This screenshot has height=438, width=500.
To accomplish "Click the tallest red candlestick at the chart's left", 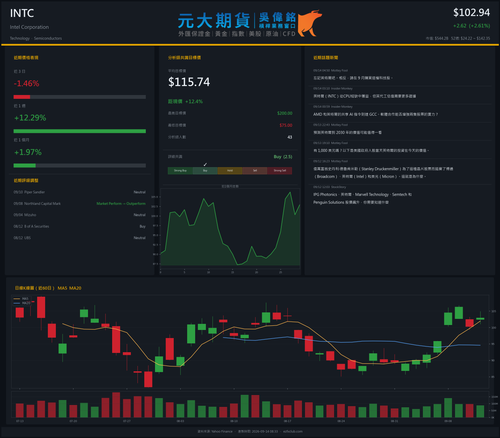I will pos(41,307).
